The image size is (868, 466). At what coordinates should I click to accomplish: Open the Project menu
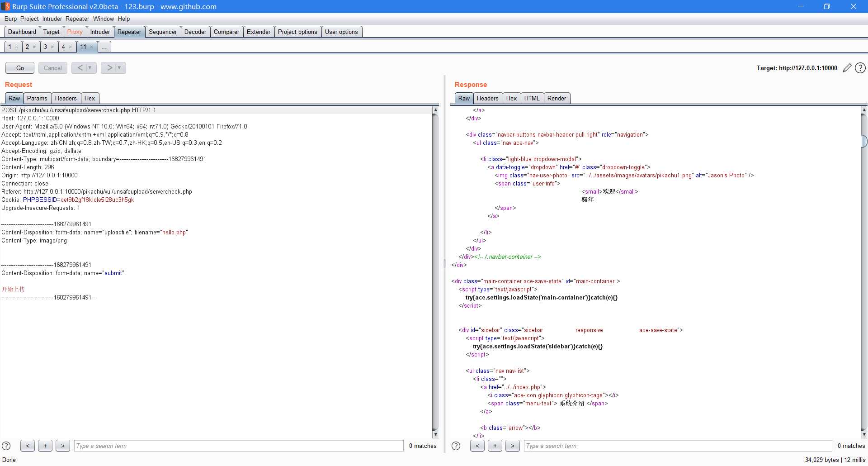click(29, 19)
